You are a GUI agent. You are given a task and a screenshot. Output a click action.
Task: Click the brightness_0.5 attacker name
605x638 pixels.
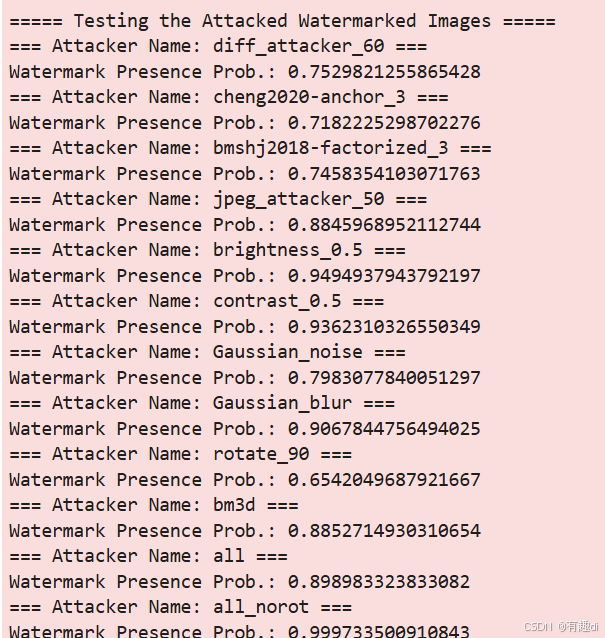(288, 250)
